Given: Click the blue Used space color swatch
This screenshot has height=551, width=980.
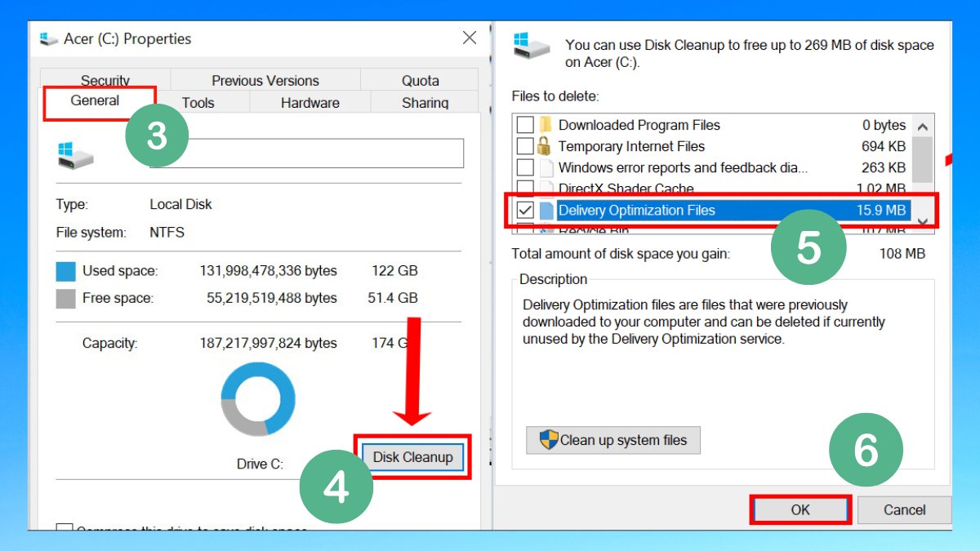Looking at the screenshot, I should [x=66, y=270].
